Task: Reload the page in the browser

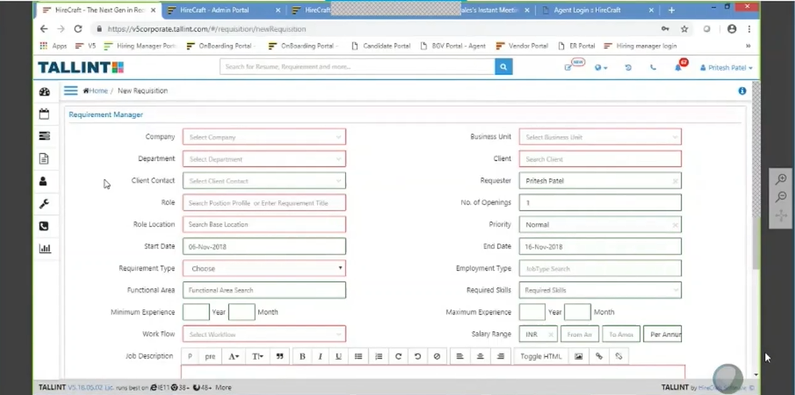Action: tap(78, 29)
